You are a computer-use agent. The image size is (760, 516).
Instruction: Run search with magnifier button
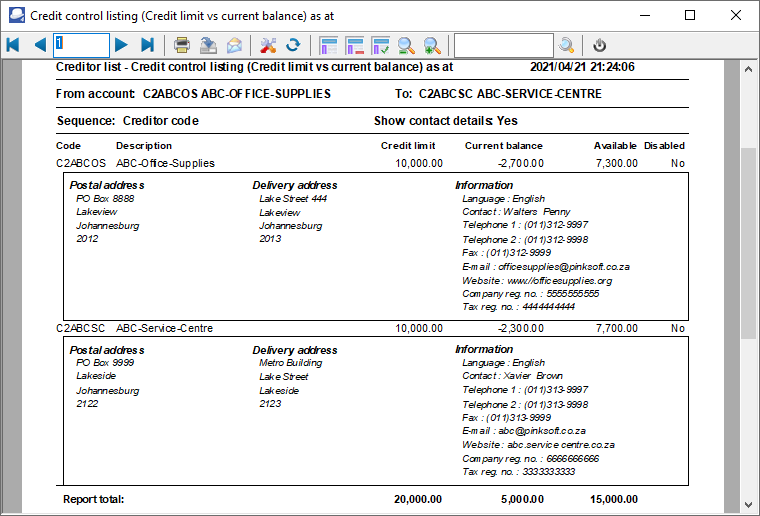(567, 45)
